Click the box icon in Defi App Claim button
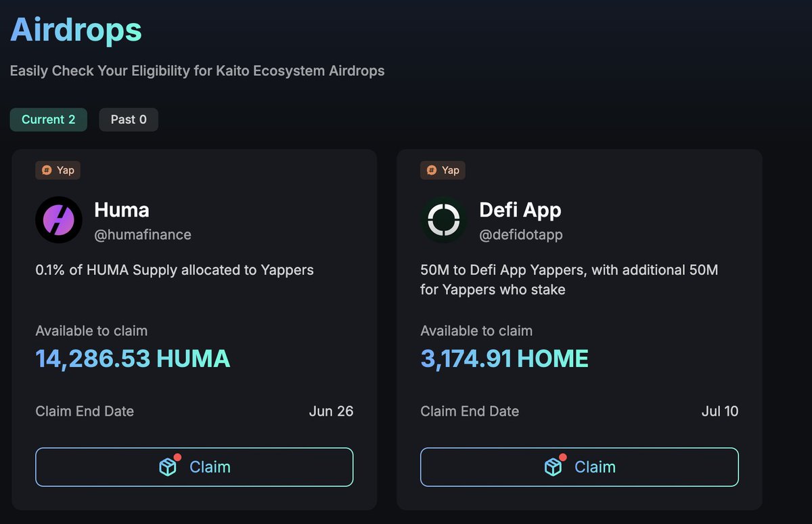Screen dimensions: 812x524 click(x=553, y=467)
